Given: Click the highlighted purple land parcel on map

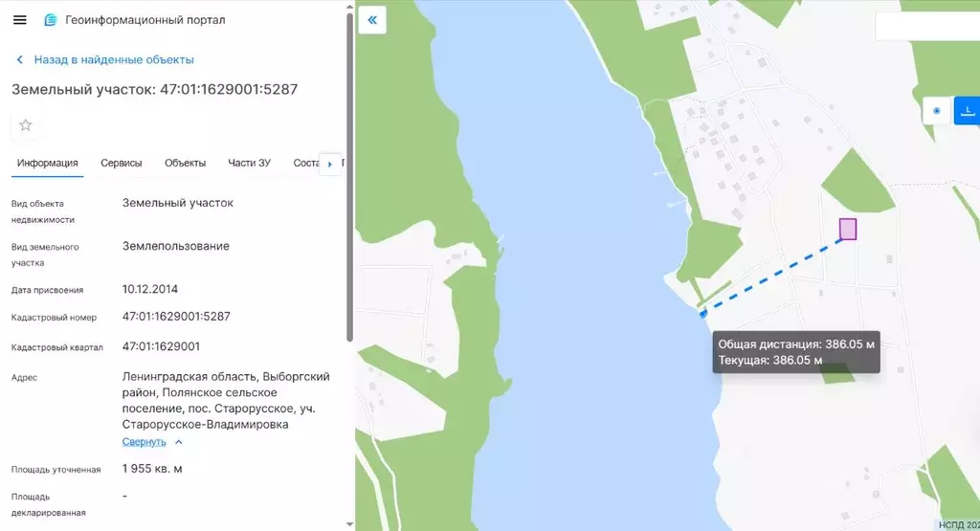Looking at the screenshot, I should click(x=848, y=230).
